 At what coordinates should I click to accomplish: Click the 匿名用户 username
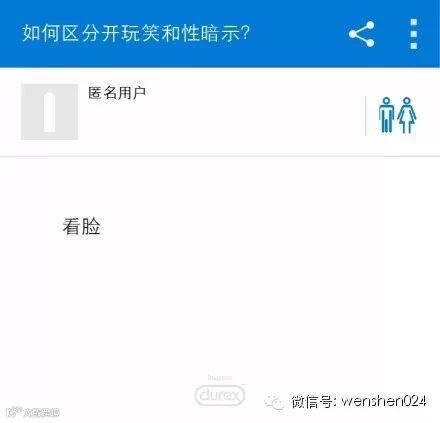pos(117,93)
